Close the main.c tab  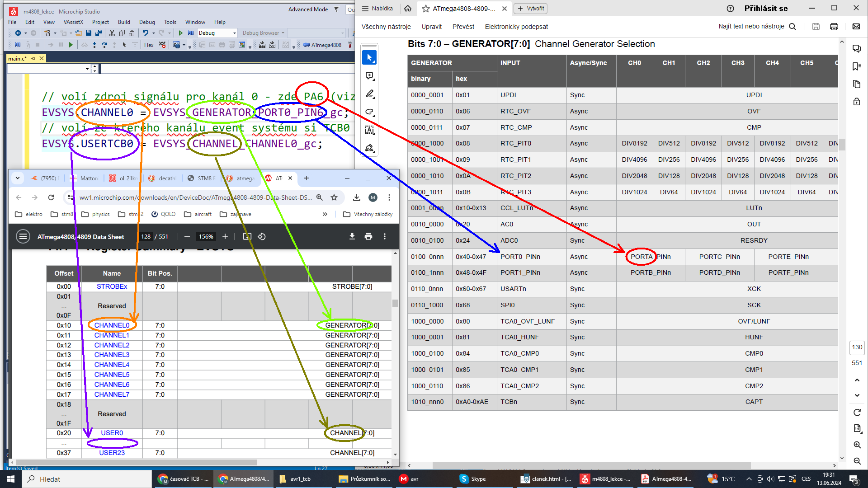click(42, 58)
